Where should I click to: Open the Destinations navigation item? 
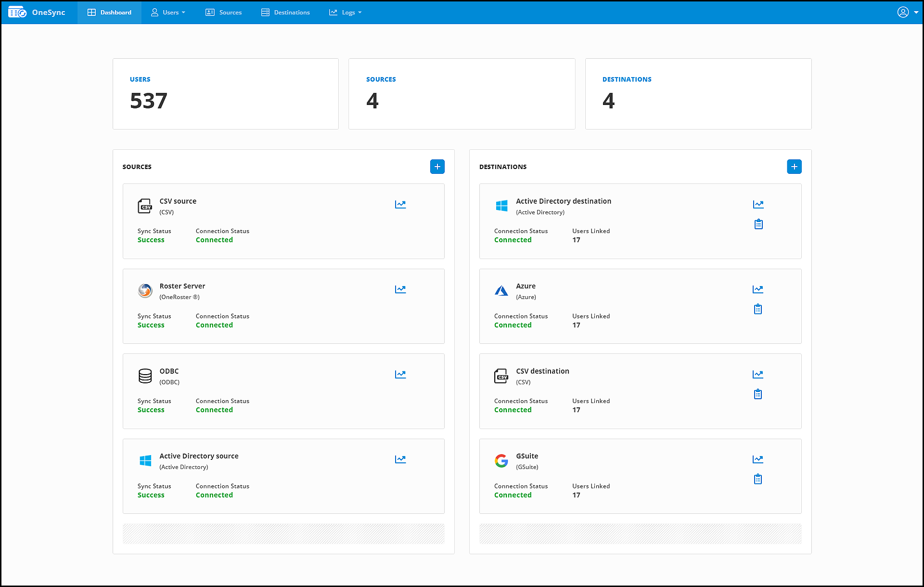click(x=285, y=12)
